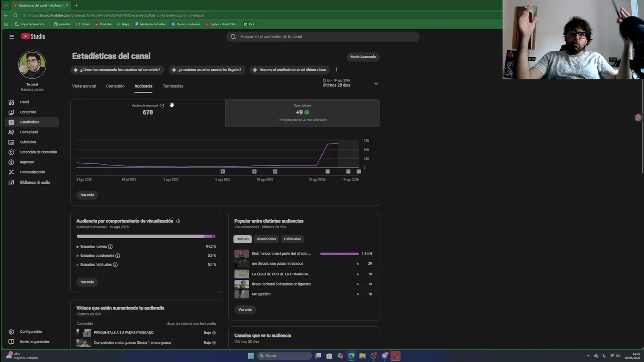This screenshot has width=644, height=362.
Task: Filter popular videos by Nuevos
Action: 243,239
